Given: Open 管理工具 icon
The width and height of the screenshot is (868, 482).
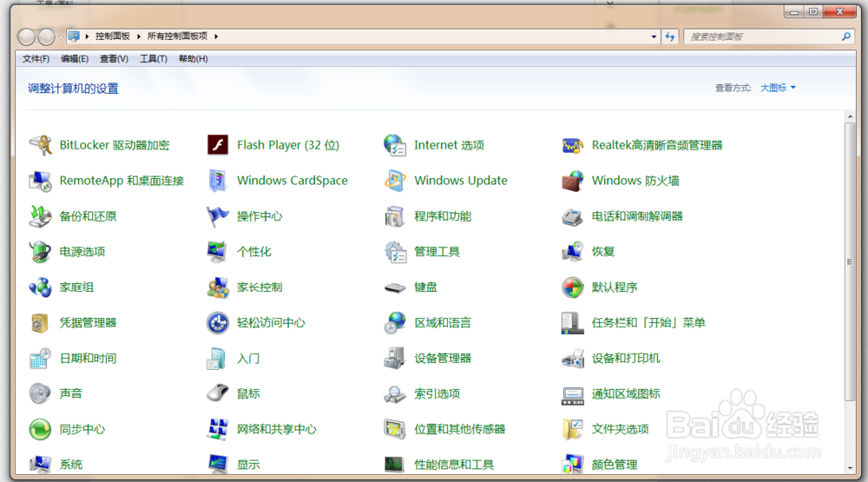Looking at the screenshot, I should (x=395, y=252).
